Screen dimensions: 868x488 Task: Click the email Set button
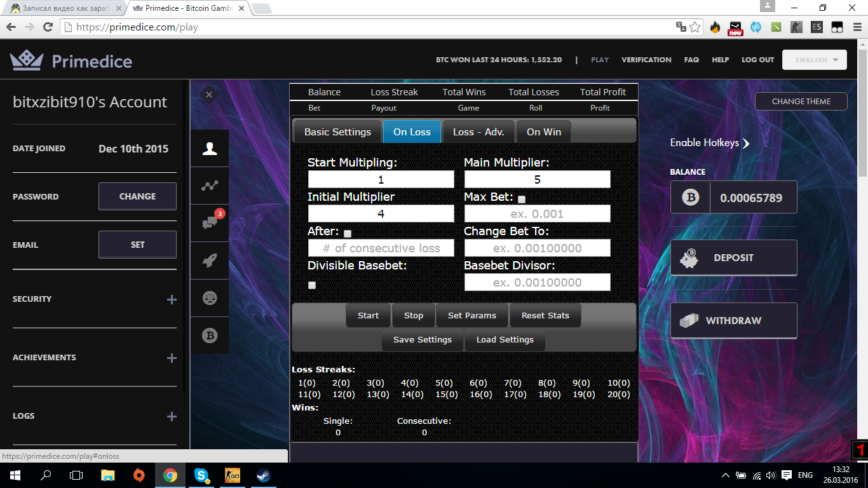(137, 245)
